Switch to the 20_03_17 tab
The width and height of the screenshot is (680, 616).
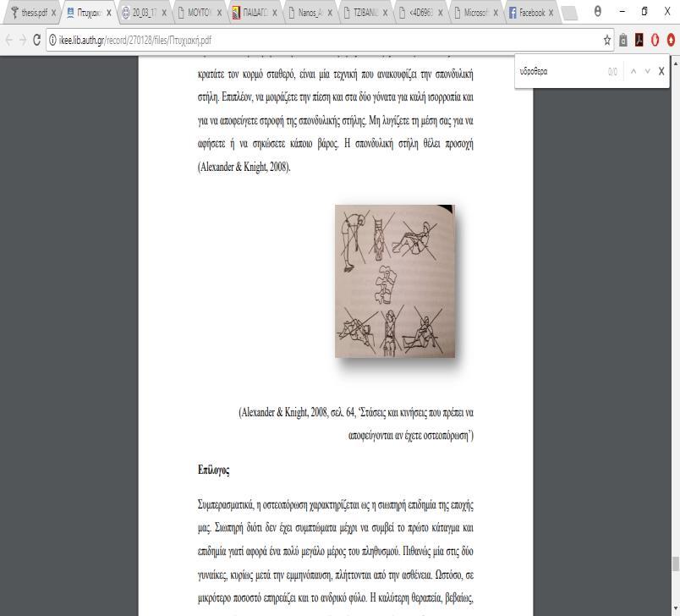pos(144,13)
